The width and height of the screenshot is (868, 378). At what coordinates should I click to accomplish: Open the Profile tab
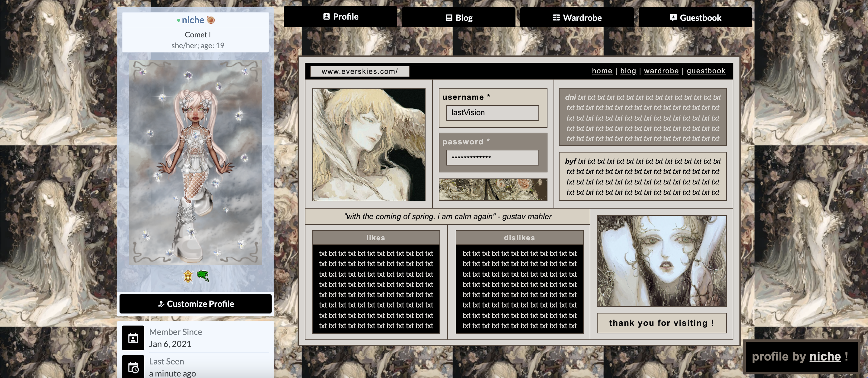pos(340,17)
